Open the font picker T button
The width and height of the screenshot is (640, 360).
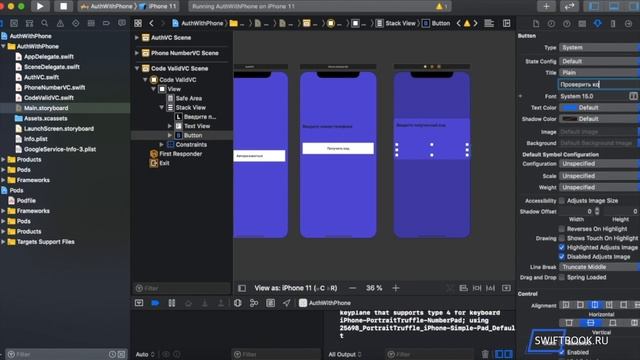[x=633, y=96]
